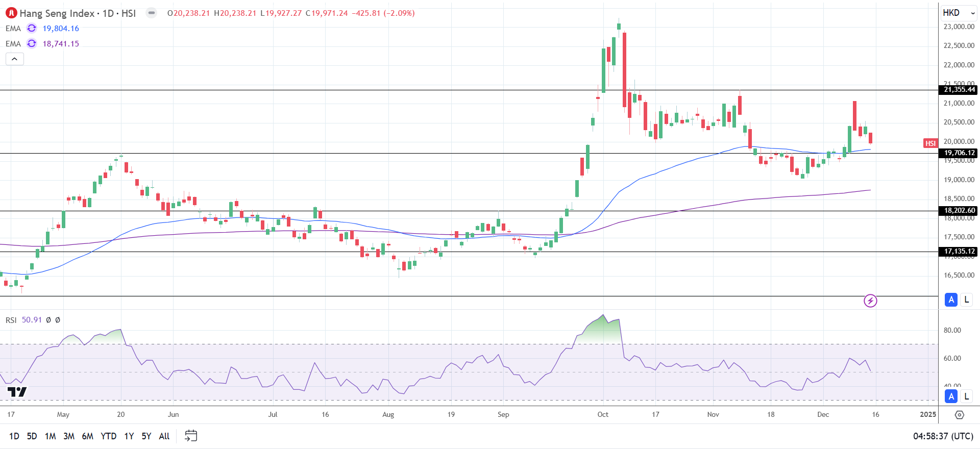Collapse the indicator legend with chevron
980x449 pixels.
pos(15,59)
